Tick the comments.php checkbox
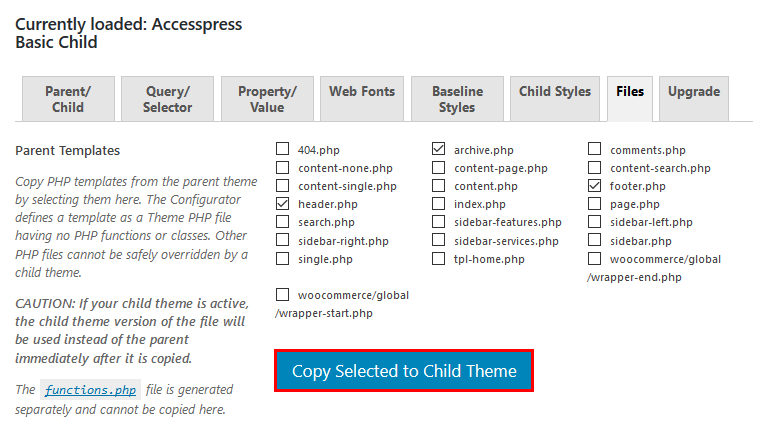771x433 pixels. [x=594, y=150]
